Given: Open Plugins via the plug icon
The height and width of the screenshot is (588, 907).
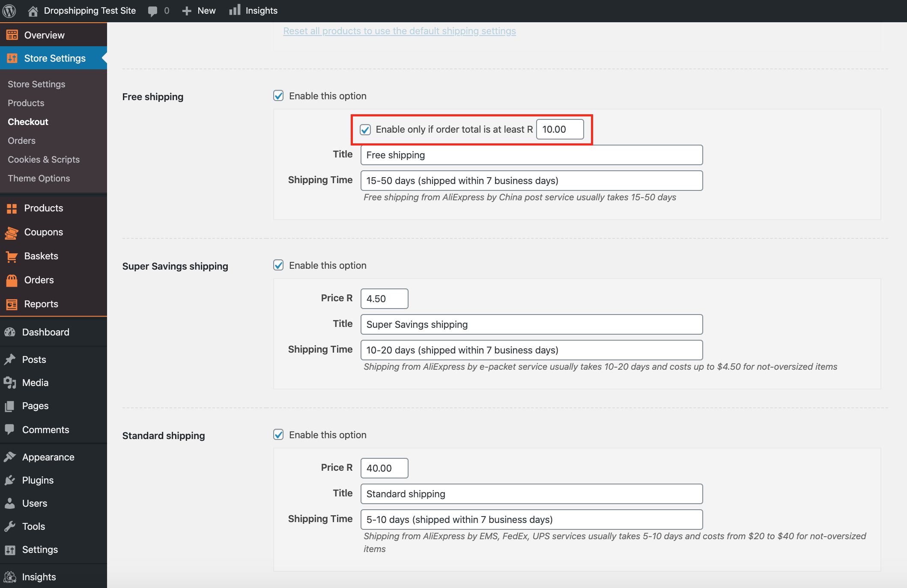Looking at the screenshot, I should (x=10, y=480).
